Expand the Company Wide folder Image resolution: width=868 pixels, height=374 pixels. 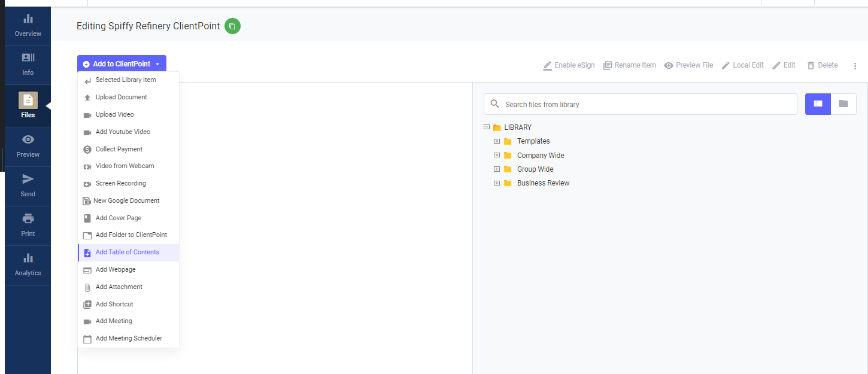point(497,156)
